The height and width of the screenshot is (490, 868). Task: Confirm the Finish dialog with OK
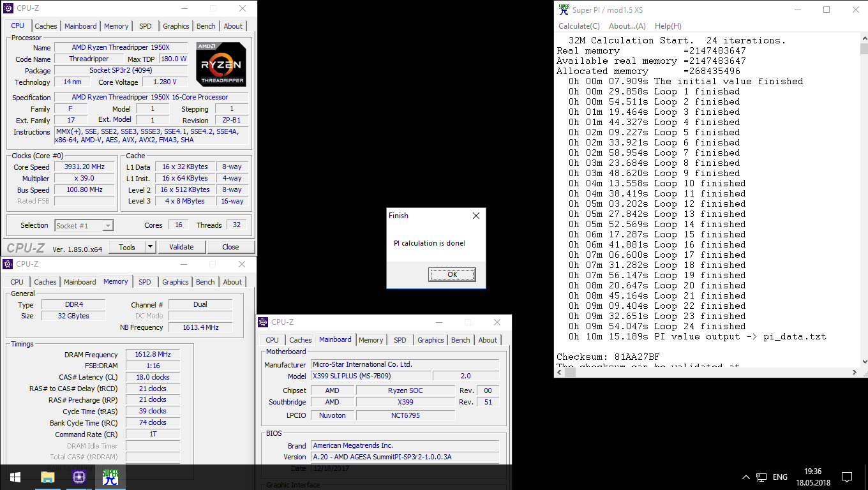point(452,274)
